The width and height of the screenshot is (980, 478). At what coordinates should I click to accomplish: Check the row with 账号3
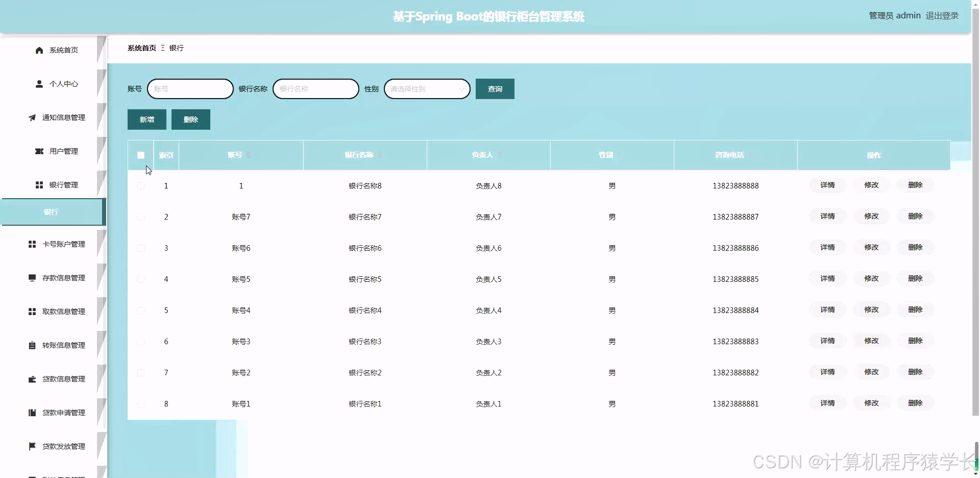point(141,342)
